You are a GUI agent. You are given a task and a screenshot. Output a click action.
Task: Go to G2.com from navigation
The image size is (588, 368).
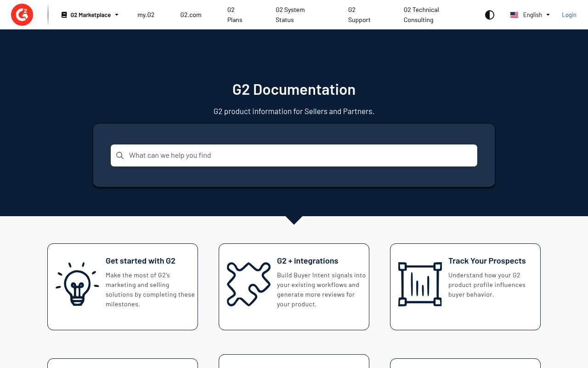click(x=191, y=15)
